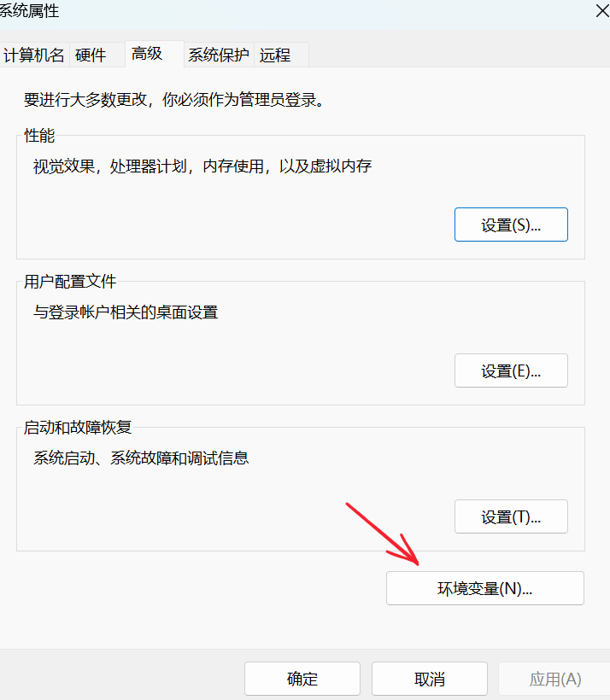The height and width of the screenshot is (700, 610).
Task: Click the 系统属性 title bar text
Action: (x=30, y=11)
